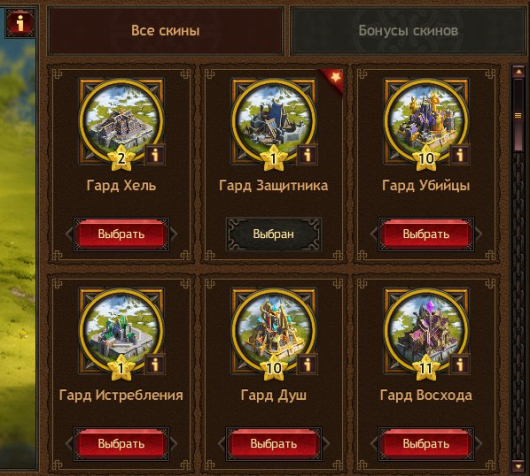Screen dimensions: 530x476
Task: Click the red info icon at top-left
Action: coord(20,23)
